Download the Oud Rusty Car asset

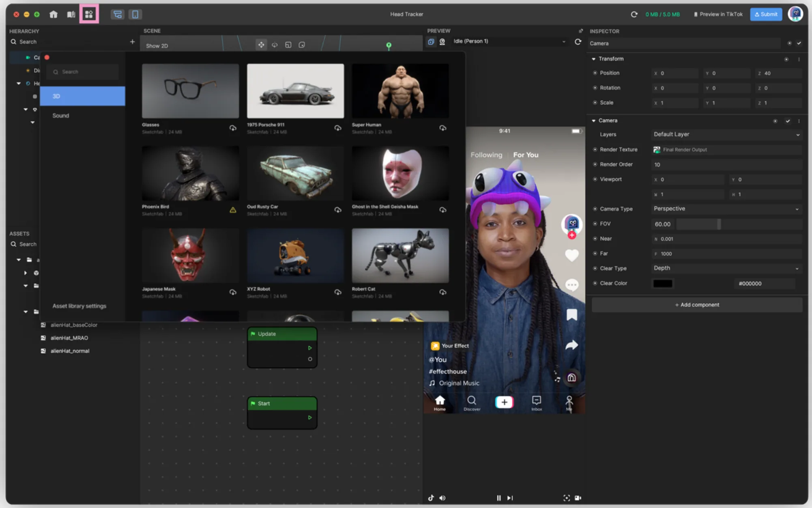pos(337,210)
